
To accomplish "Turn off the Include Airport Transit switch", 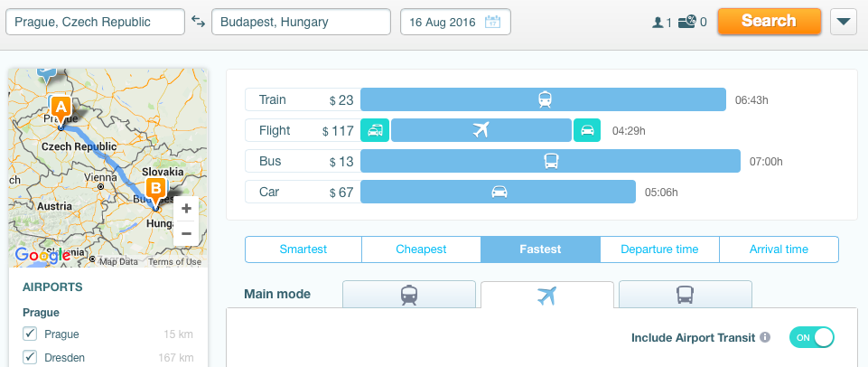I will (x=811, y=337).
